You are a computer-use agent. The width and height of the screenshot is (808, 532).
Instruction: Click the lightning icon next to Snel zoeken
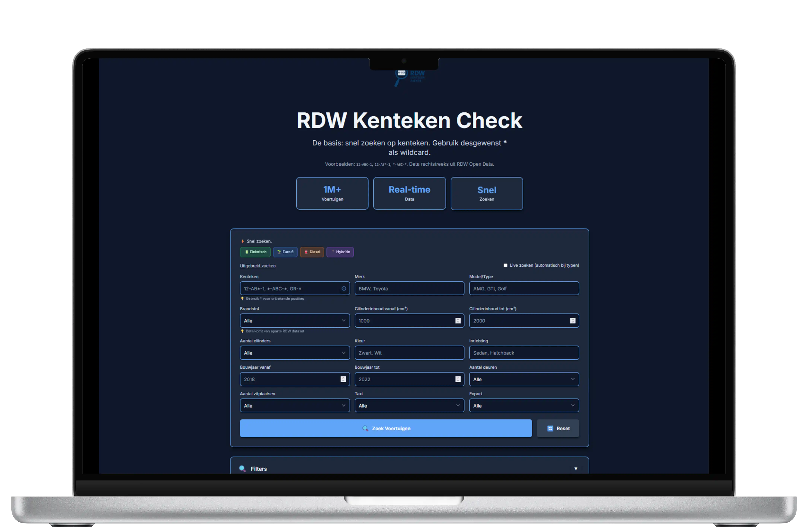click(243, 241)
